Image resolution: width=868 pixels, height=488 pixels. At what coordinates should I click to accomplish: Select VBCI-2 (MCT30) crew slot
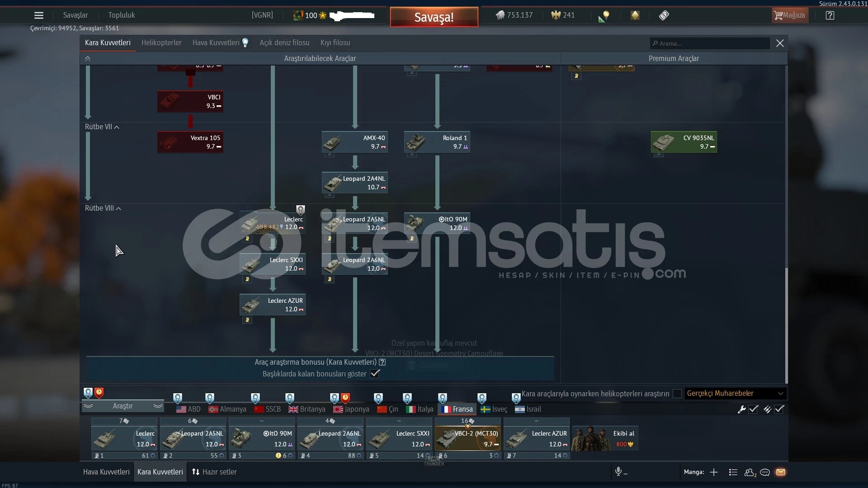tap(468, 438)
